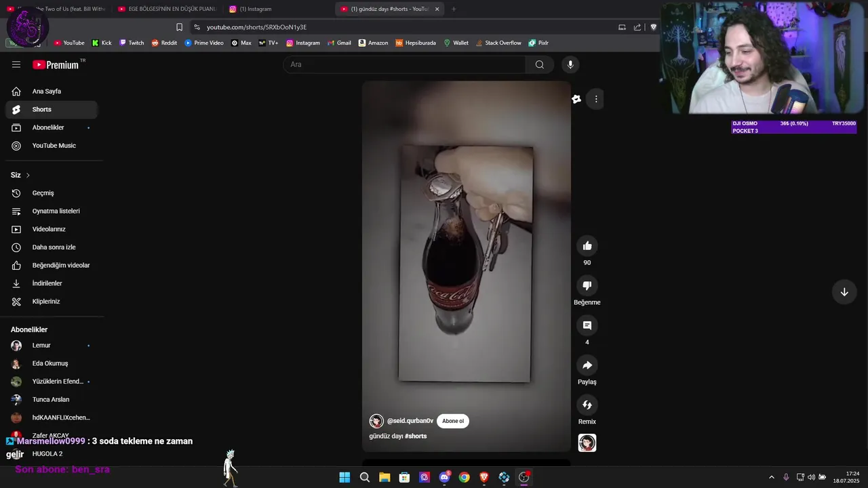
Task: Select Shorts in the sidebar
Action: (51, 109)
